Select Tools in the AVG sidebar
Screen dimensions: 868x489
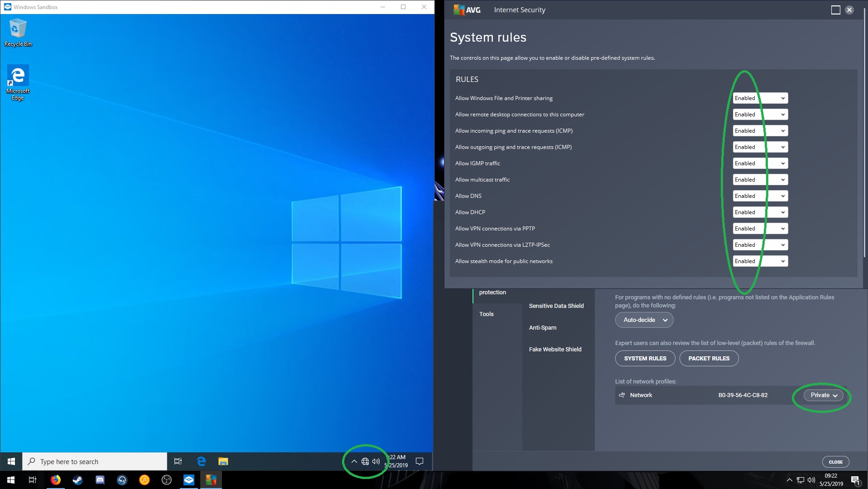coord(487,314)
